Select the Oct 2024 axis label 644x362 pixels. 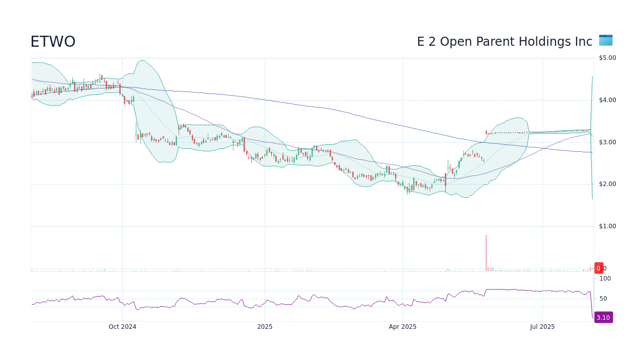tap(122, 327)
